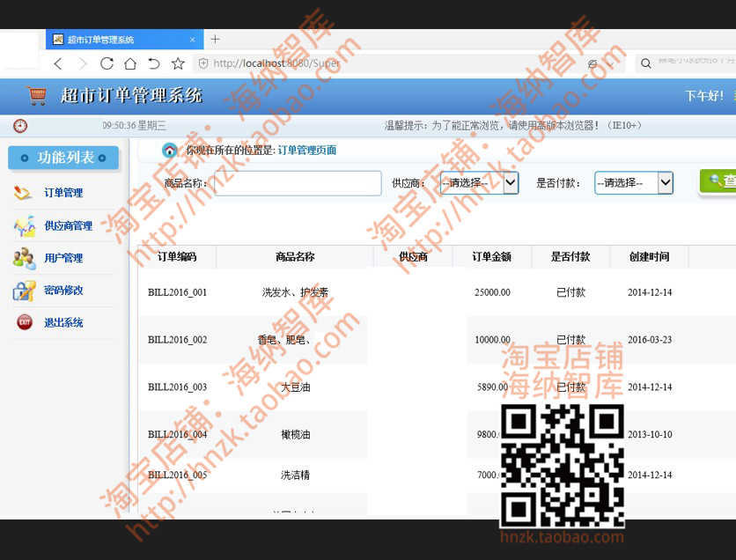Open the 是否付款 dropdown

pyautogui.click(x=634, y=183)
